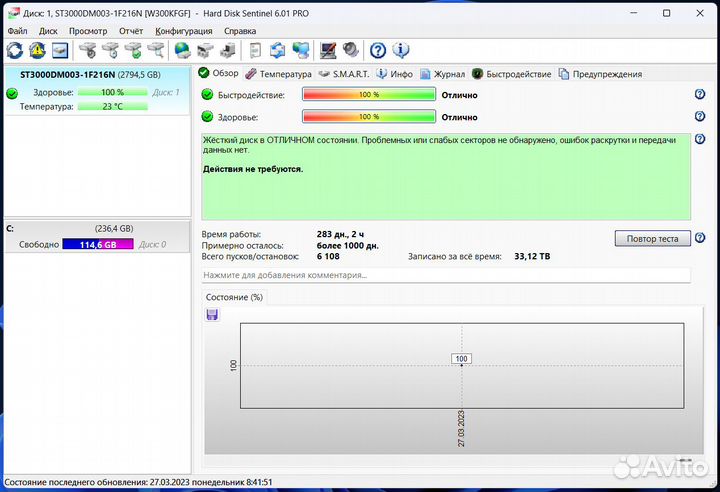This screenshot has width=720, height=492.
Task: Click the Повтор теста button
Action: point(652,238)
